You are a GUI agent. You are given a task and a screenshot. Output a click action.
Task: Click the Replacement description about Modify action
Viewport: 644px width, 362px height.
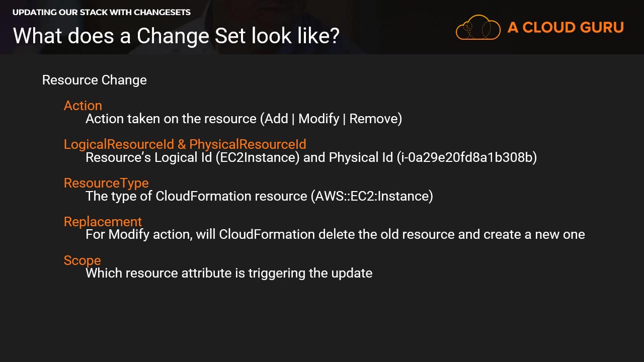(335, 234)
